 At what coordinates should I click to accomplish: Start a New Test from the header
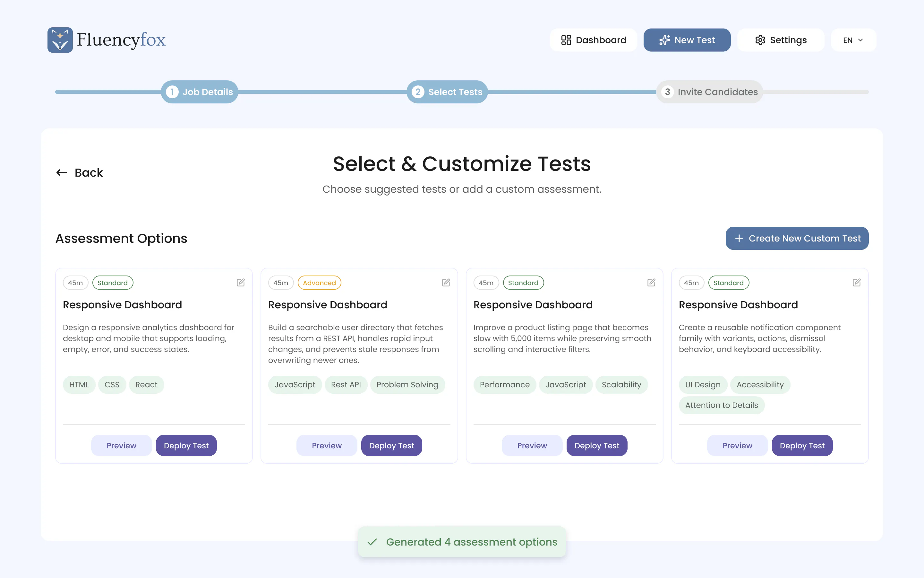coord(687,40)
